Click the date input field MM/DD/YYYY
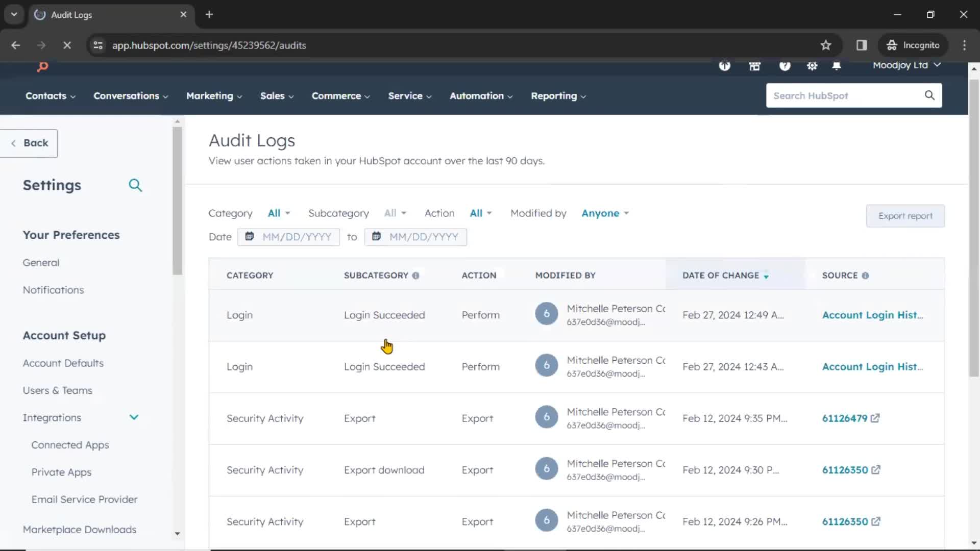 point(296,236)
